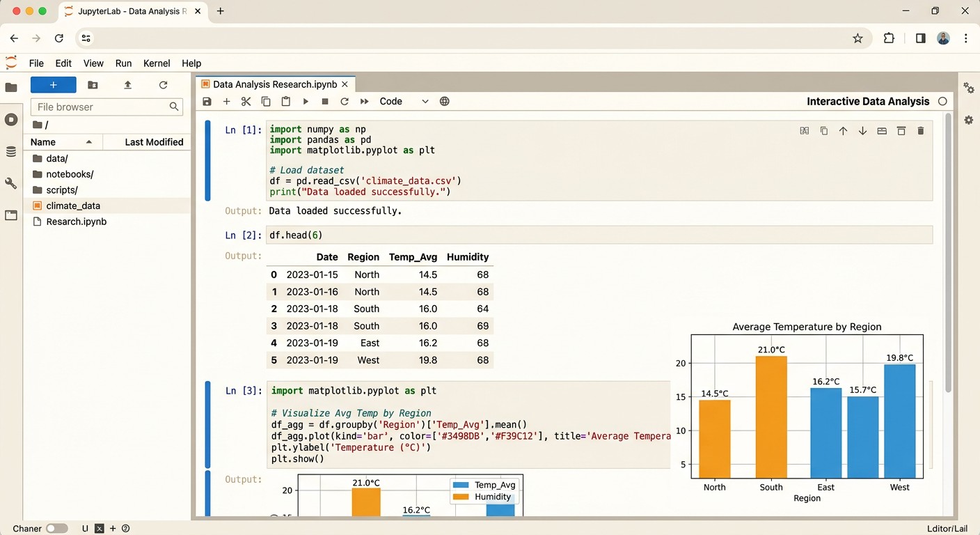
Task: Insert a new cell with the plus toolbar icon
Action: (226, 102)
